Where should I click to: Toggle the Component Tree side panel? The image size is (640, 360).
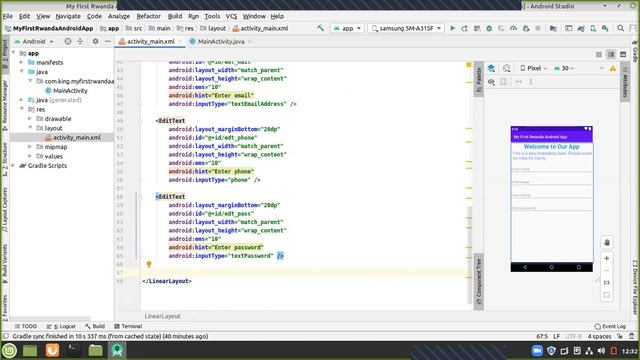coord(478,282)
